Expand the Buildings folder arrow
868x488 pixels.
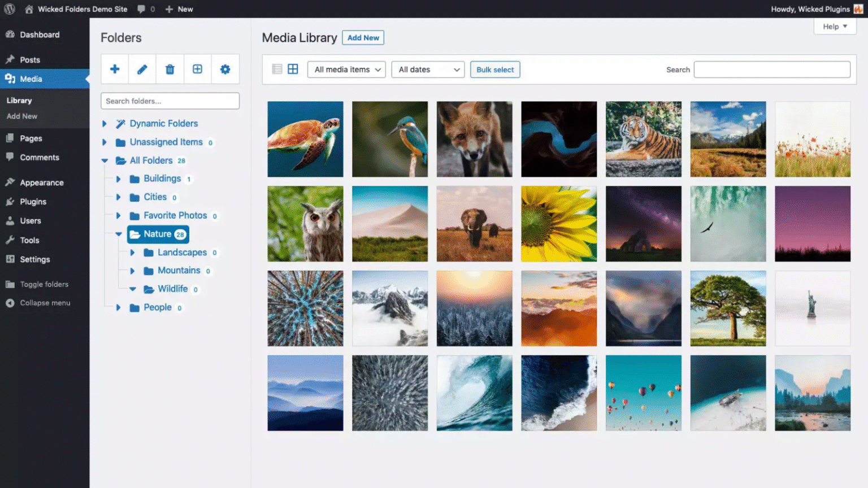pyautogui.click(x=119, y=179)
